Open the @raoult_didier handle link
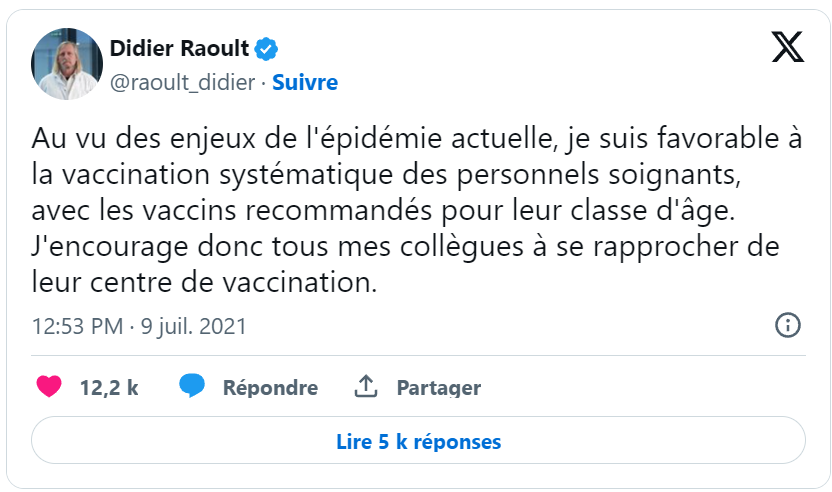 point(182,82)
